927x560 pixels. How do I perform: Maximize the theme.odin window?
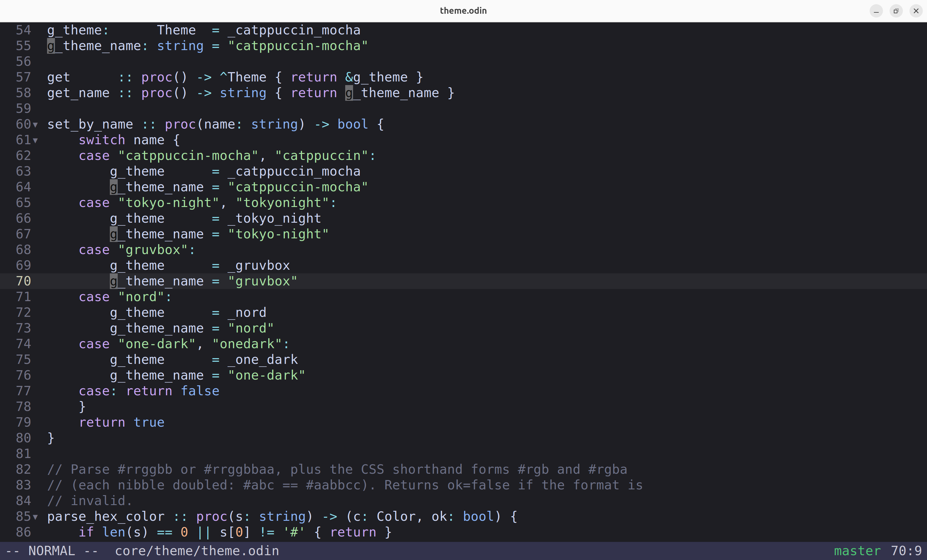pos(896,11)
